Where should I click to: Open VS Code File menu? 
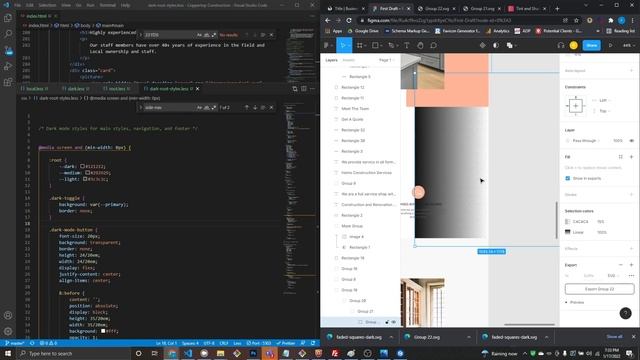18,5
